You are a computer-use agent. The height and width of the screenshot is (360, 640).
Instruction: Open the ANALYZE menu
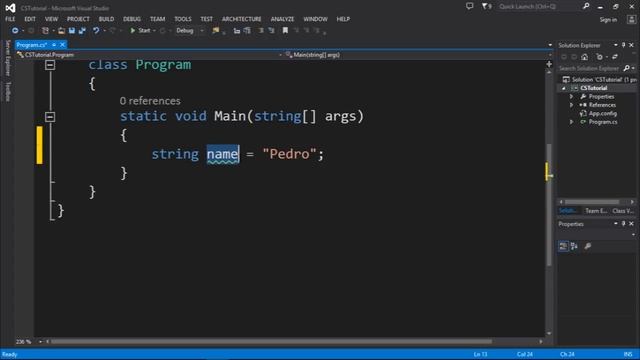(x=282, y=19)
